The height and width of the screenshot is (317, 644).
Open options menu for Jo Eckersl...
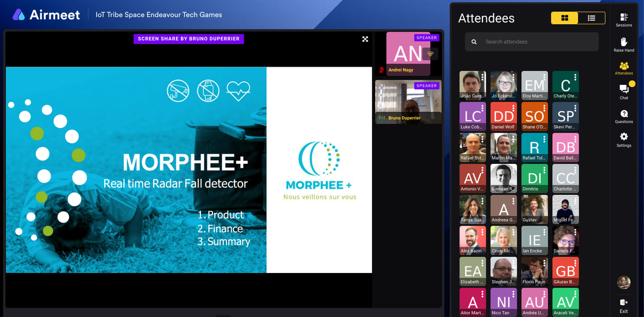[514, 77]
